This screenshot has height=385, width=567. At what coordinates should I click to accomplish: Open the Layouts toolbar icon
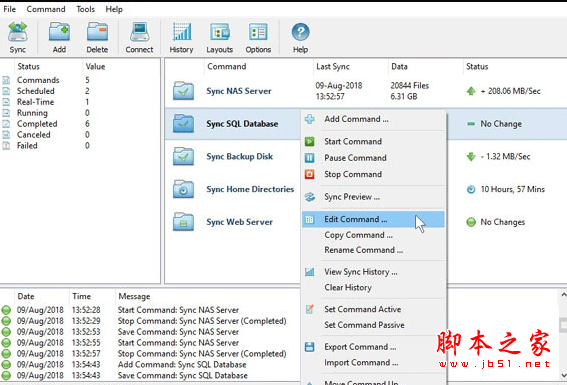219,31
